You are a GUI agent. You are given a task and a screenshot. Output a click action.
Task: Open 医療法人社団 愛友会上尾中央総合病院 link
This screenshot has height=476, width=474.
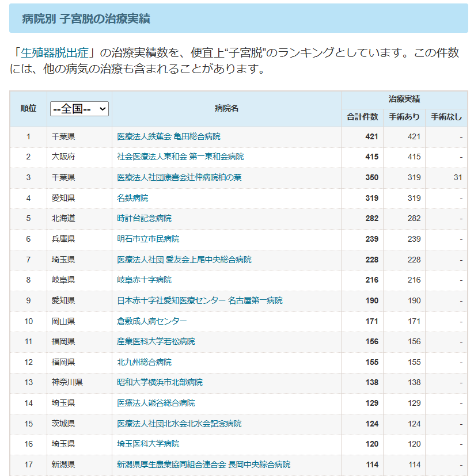[x=184, y=260]
